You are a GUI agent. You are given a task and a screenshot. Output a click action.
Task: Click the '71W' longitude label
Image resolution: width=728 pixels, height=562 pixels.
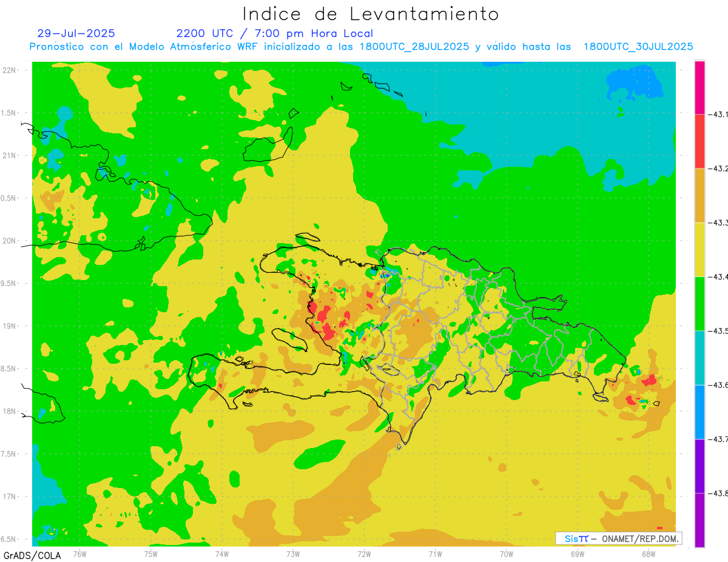pos(435,554)
